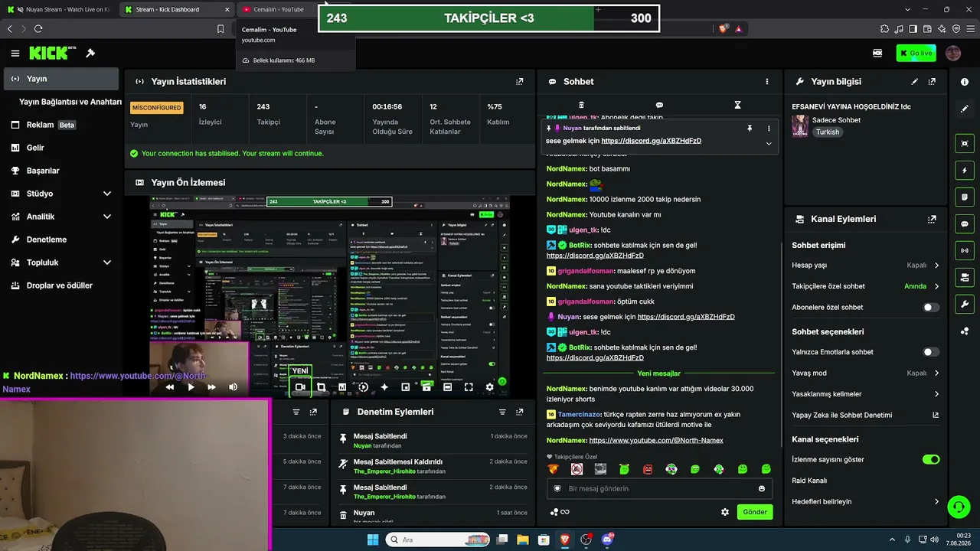Click the green Go live button
This screenshot has width=980, height=551.
916,53
